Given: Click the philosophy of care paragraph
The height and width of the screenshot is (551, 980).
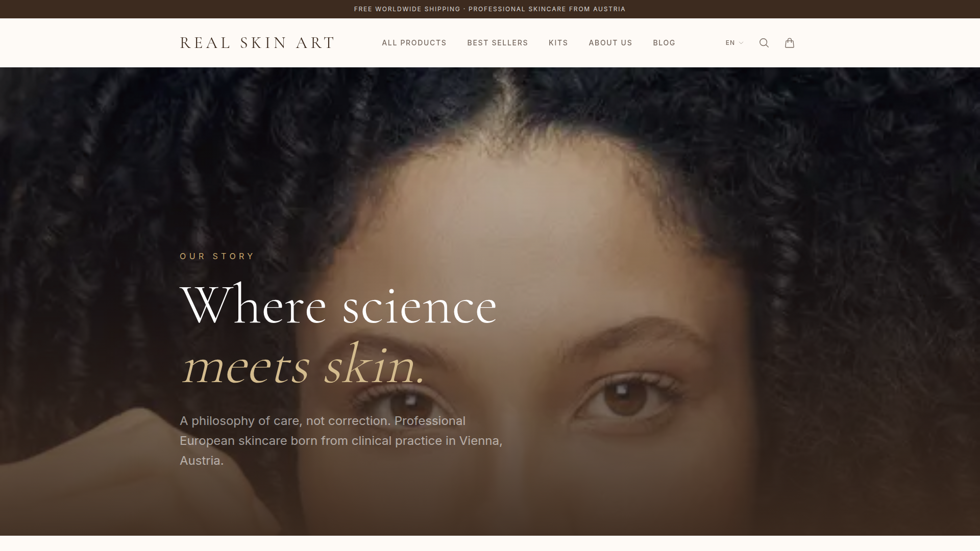Looking at the screenshot, I should 341,441.
